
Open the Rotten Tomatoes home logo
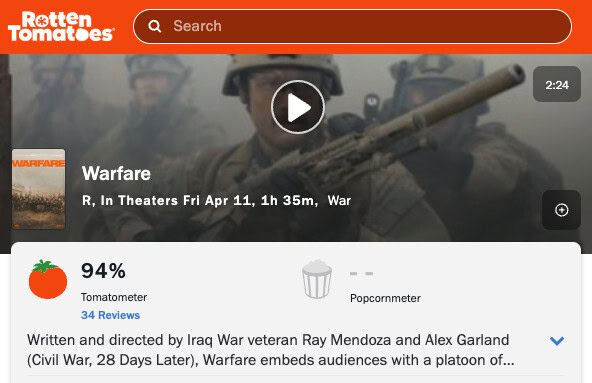point(61,26)
